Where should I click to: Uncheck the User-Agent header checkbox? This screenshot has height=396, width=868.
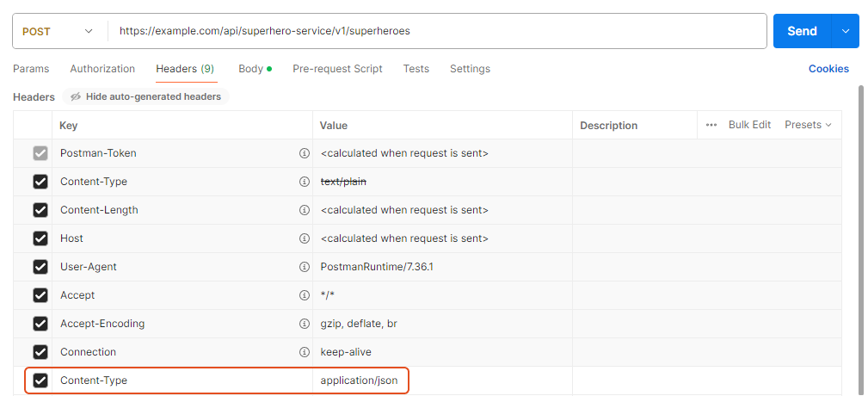tap(40, 267)
